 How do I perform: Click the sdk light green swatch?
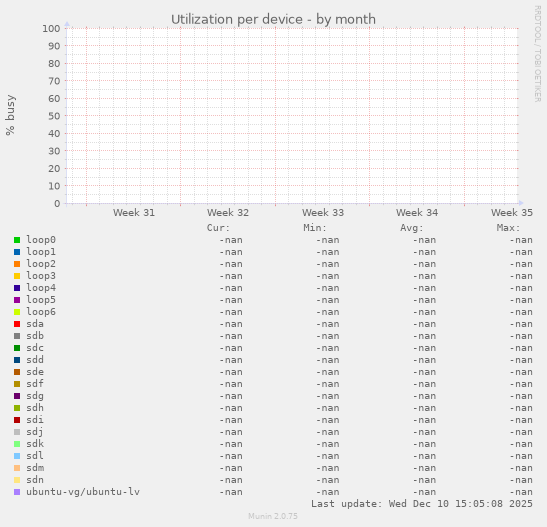click(x=17, y=444)
